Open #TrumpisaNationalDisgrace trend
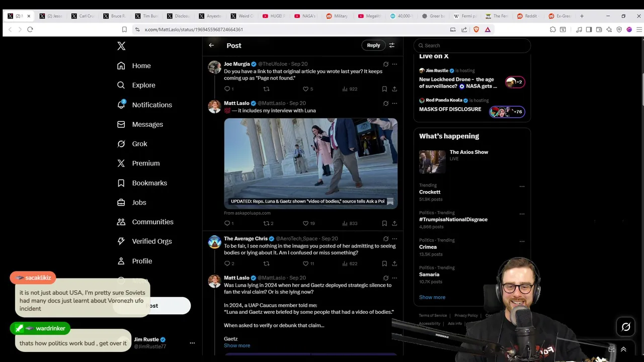This screenshot has width=644, height=362. click(x=453, y=220)
